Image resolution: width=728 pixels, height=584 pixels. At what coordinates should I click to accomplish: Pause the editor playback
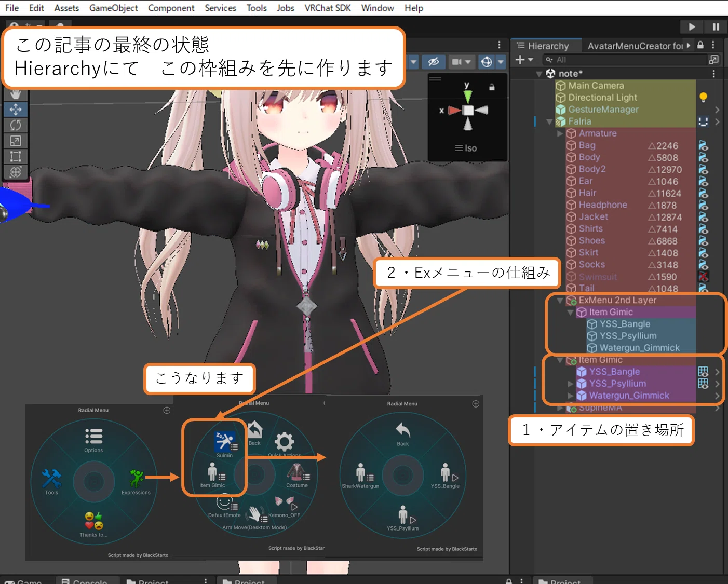(716, 26)
